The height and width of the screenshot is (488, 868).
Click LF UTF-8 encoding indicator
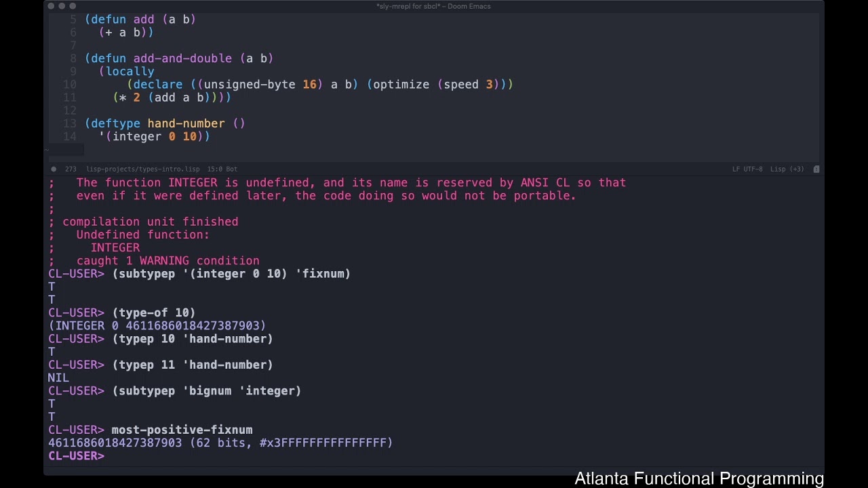(x=747, y=169)
